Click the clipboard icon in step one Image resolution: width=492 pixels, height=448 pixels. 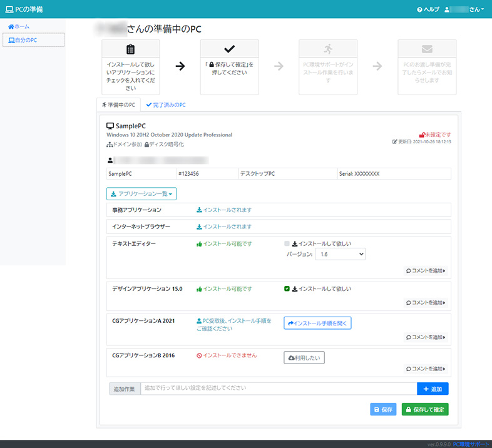pyautogui.click(x=130, y=49)
